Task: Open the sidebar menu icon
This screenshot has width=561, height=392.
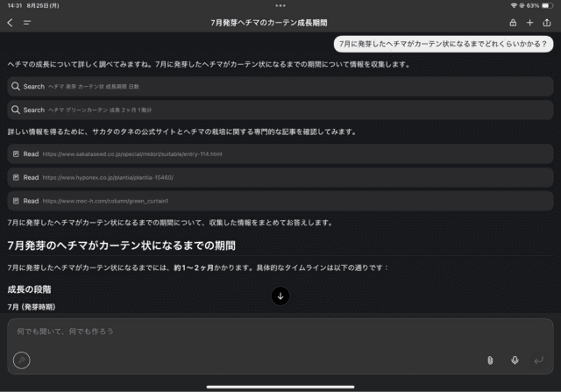Action: click(27, 23)
